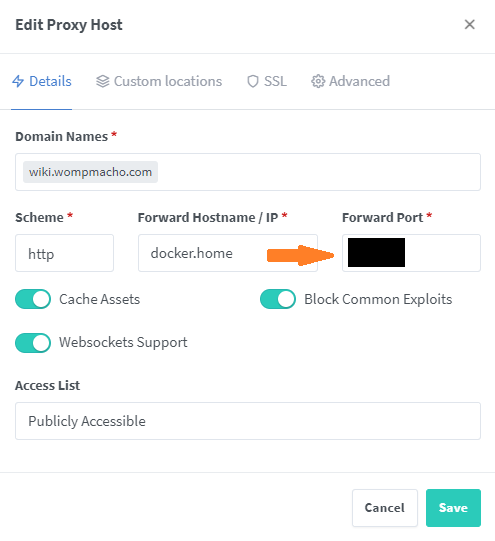
Task: Click the Forward Hostname docker.home field
Action: pos(228,253)
